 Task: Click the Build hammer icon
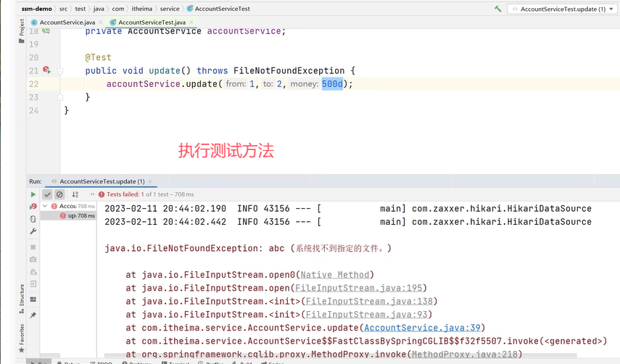[498, 9]
